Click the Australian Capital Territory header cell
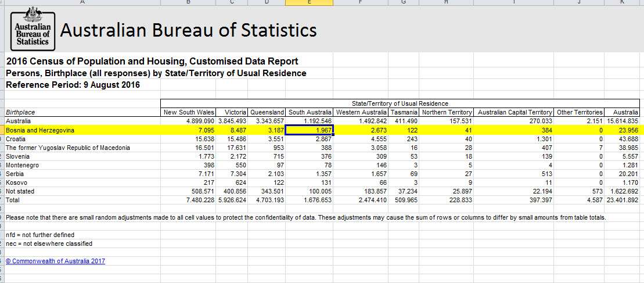The height and width of the screenshot is (283, 644). [515, 112]
